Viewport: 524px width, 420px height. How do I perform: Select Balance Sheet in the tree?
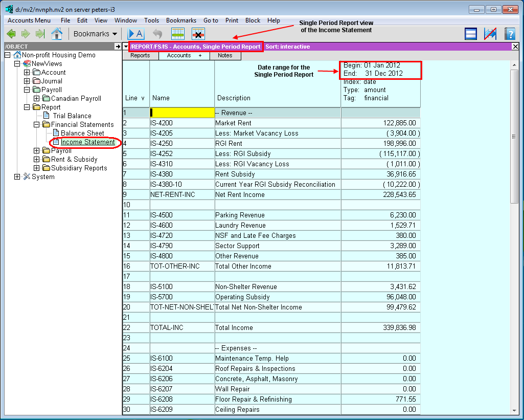(x=82, y=133)
